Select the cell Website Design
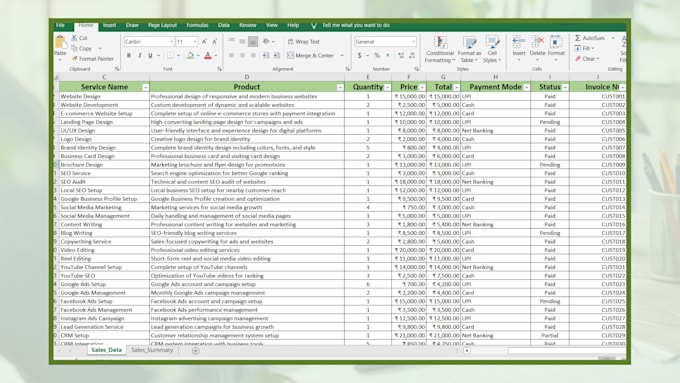The image size is (680, 383). point(104,96)
